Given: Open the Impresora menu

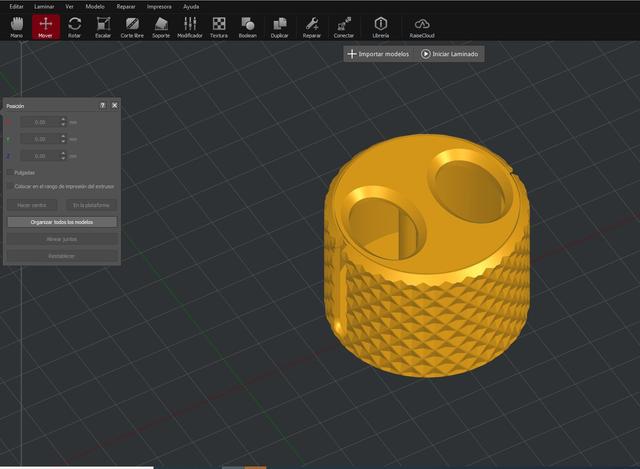Looking at the screenshot, I should click(159, 7).
